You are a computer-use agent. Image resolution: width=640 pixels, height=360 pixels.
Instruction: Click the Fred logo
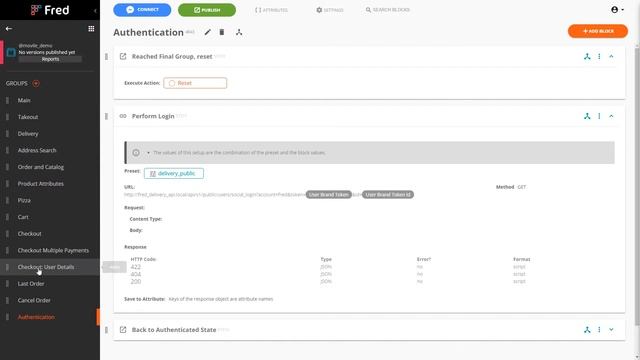tap(50, 10)
